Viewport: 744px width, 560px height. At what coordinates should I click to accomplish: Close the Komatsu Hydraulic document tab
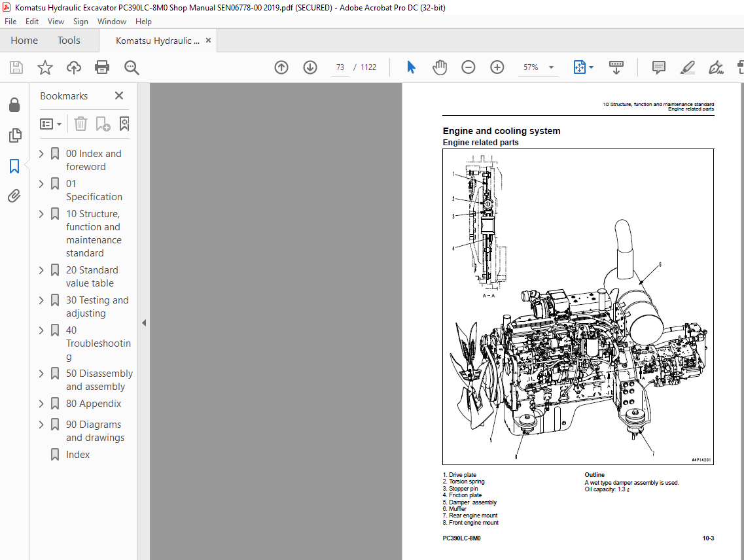208,41
